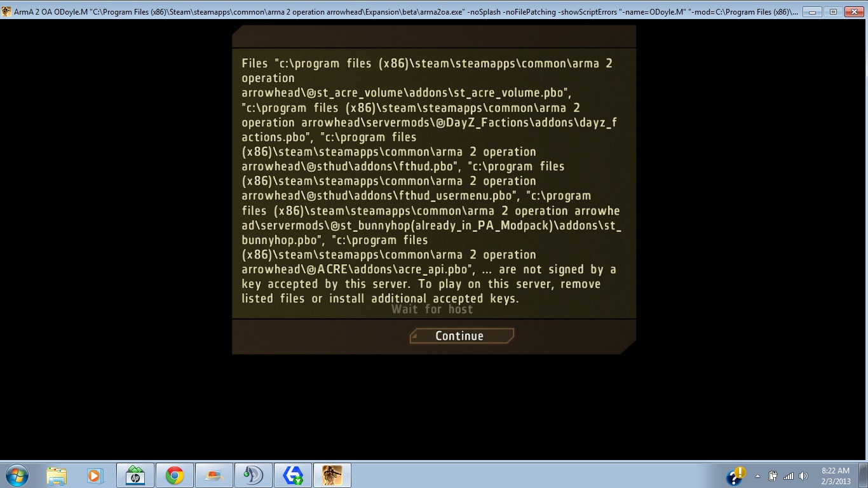Click the power plug icon in system tray
This screenshot has width=868, height=488.
773,475
